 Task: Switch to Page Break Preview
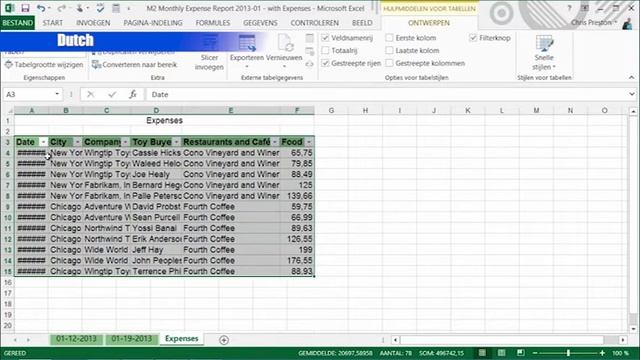click(x=520, y=353)
